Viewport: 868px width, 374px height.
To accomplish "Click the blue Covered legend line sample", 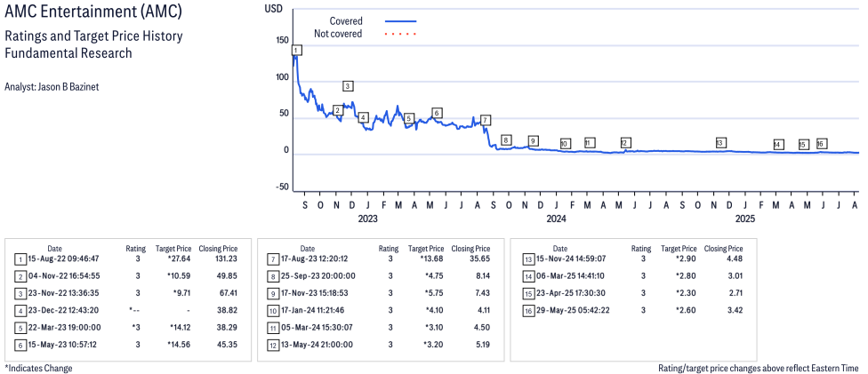I will pos(400,21).
